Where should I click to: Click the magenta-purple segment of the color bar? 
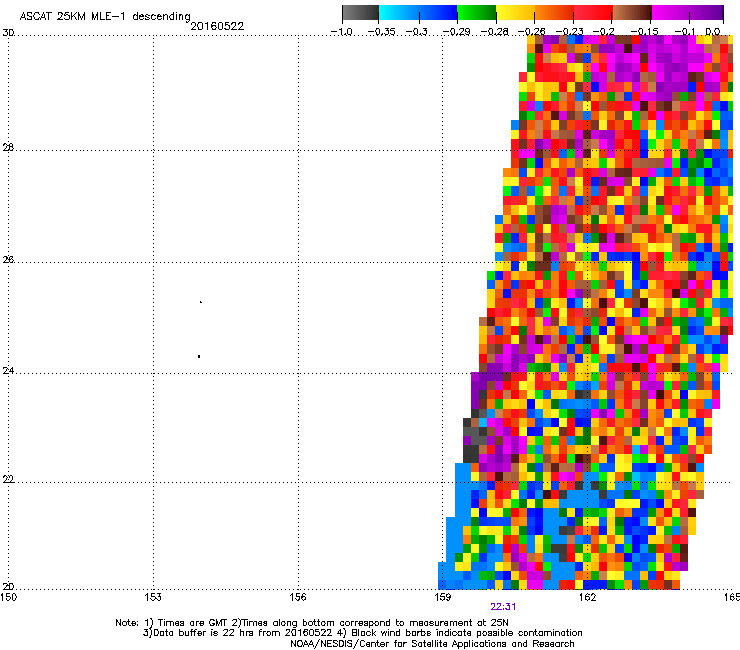(688, 13)
